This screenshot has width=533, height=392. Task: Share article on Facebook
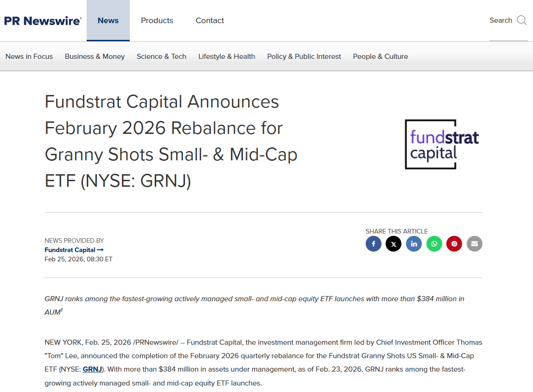tap(373, 244)
